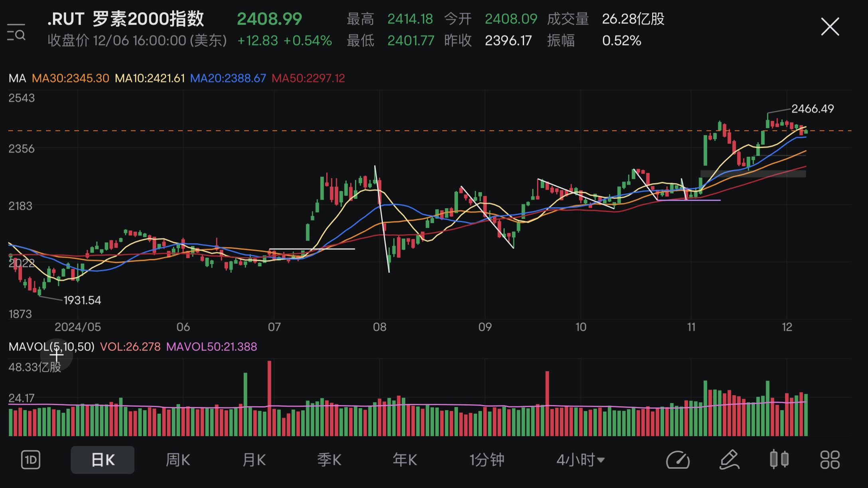This screenshot has width=868, height=488.
Task: Expand the 4小时 timeframe dropdown
Action: (581, 460)
